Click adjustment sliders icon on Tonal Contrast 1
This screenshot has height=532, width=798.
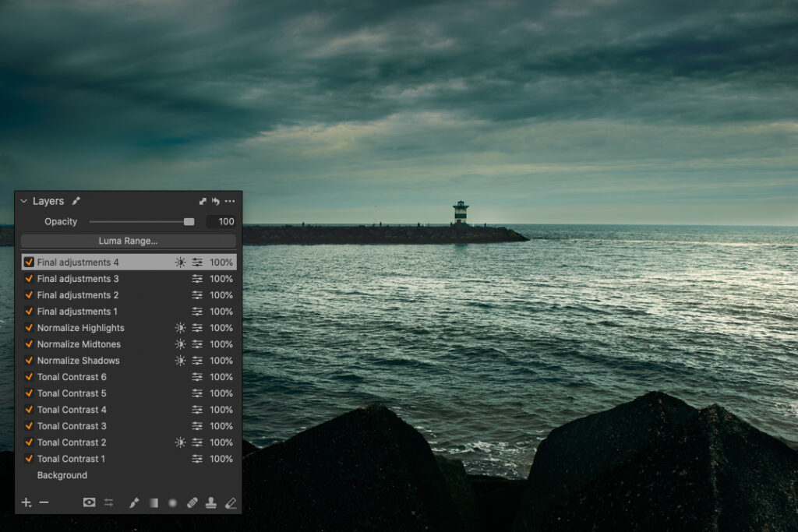pos(197,459)
